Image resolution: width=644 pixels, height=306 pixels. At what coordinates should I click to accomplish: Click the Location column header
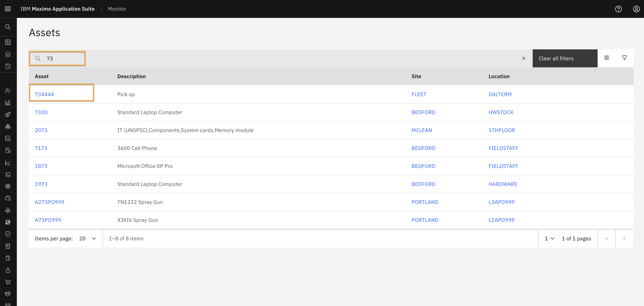(499, 76)
